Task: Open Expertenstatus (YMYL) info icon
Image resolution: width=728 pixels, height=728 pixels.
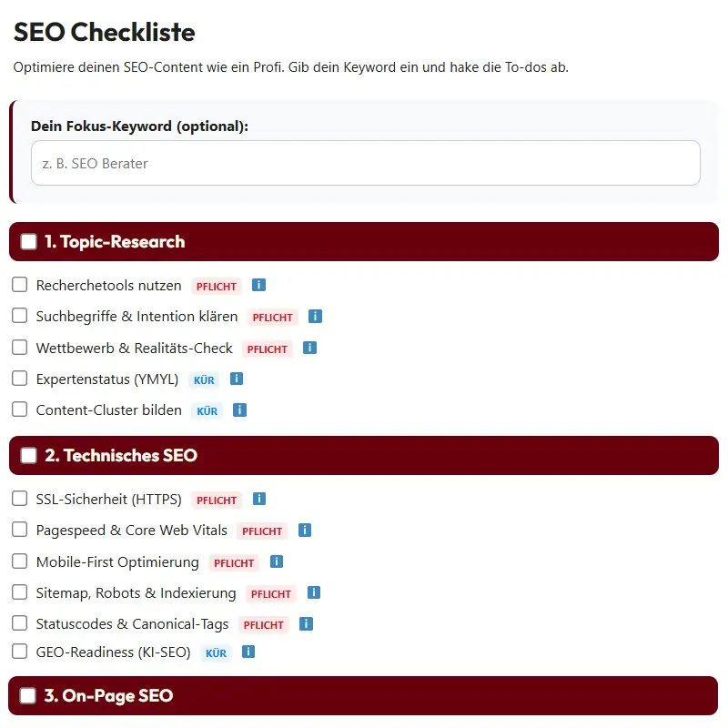Action: coord(237,379)
